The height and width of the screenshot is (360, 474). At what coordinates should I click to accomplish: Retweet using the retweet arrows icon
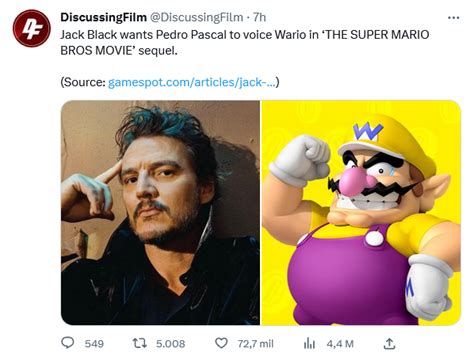(x=140, y=343)
